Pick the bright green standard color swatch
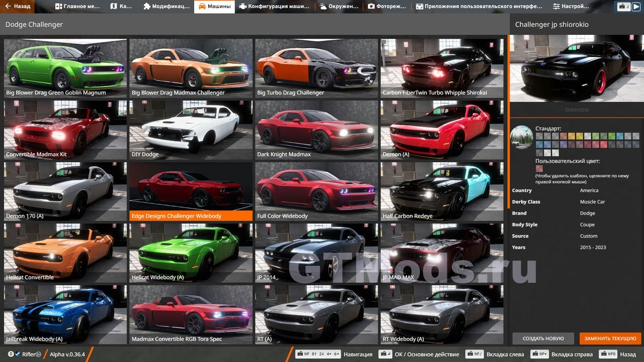Image resolution: width=644 pixels, height=362 pixels. pos(612,136)
